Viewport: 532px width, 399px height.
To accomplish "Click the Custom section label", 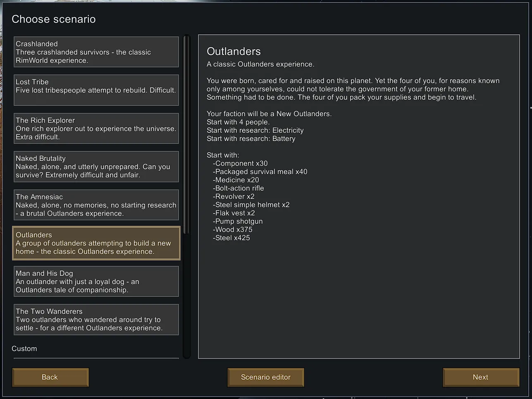I will (24, 349).
